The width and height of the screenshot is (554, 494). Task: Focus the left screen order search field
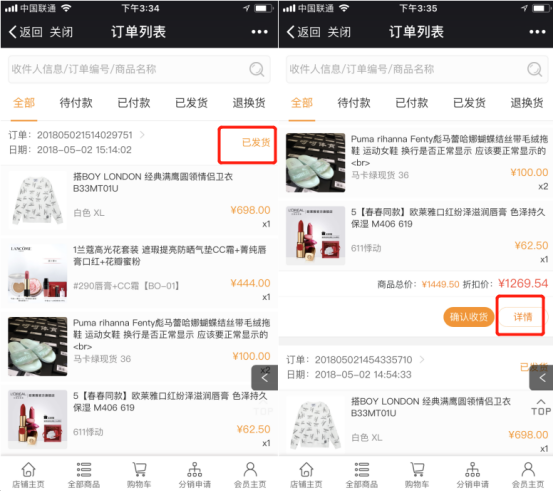(139, 69)
